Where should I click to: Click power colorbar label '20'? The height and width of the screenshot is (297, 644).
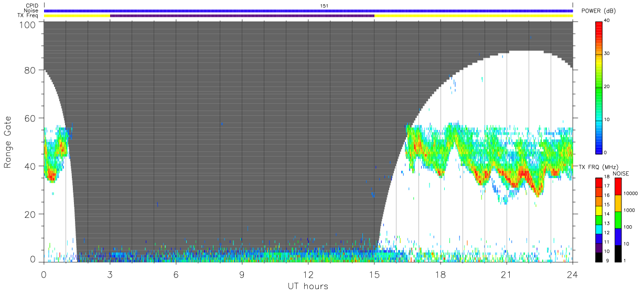(x=607, y=87)
